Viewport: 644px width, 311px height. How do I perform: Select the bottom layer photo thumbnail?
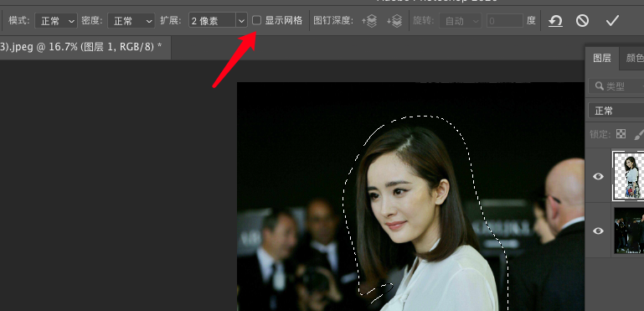coord(629,231)
